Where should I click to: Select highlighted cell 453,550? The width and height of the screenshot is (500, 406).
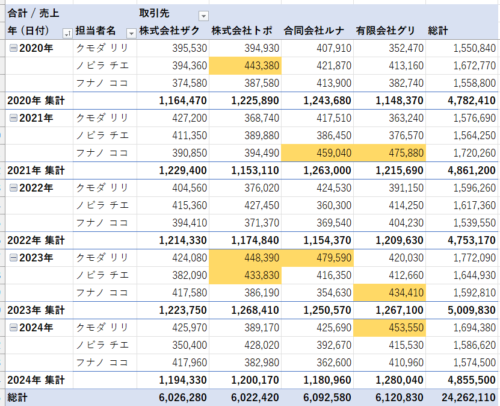390,328
